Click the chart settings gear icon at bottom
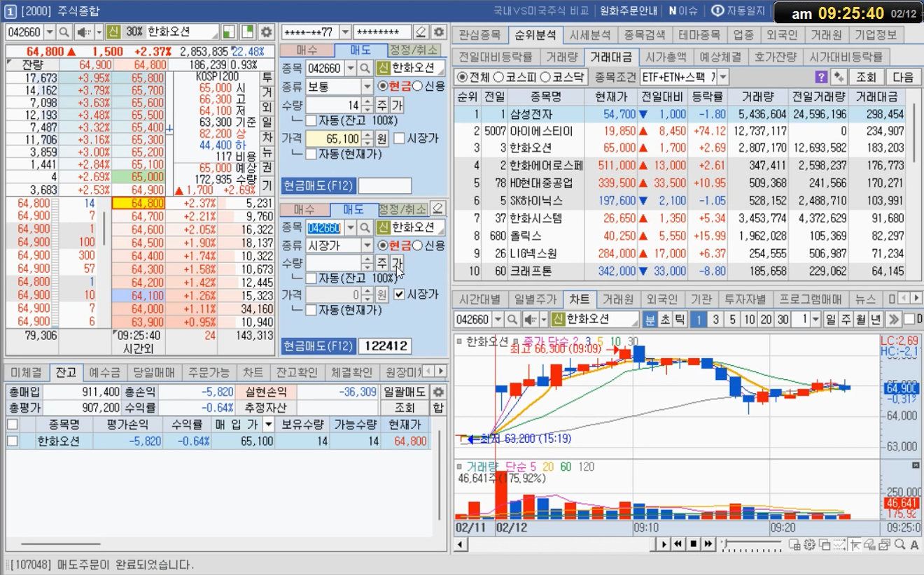924x575 pixels. tap(810, 544)
